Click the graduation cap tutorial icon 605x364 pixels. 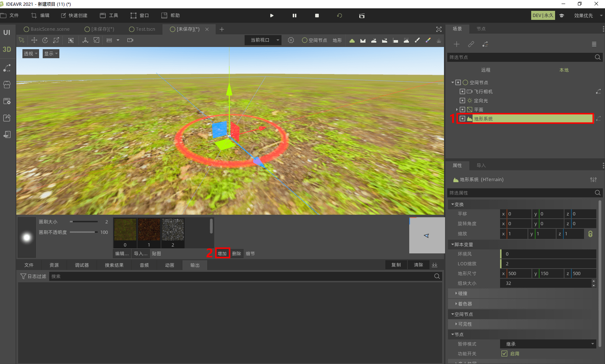(562, 16)
